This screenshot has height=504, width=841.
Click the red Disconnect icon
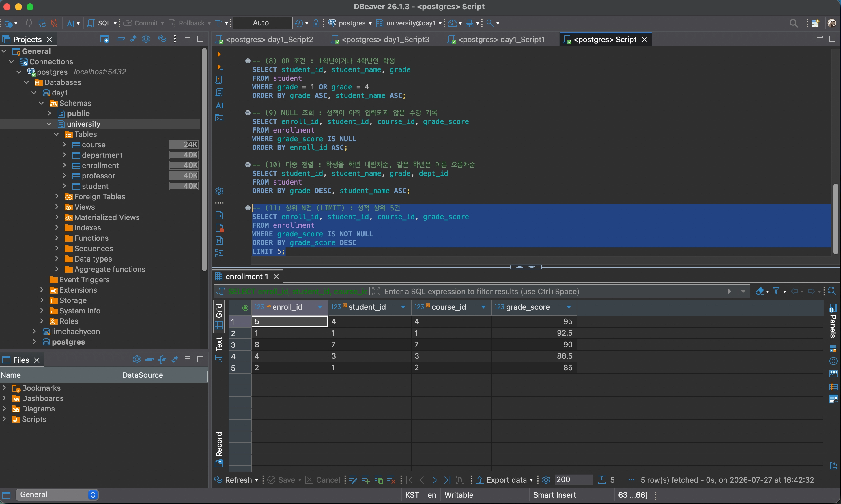[54, 23]
